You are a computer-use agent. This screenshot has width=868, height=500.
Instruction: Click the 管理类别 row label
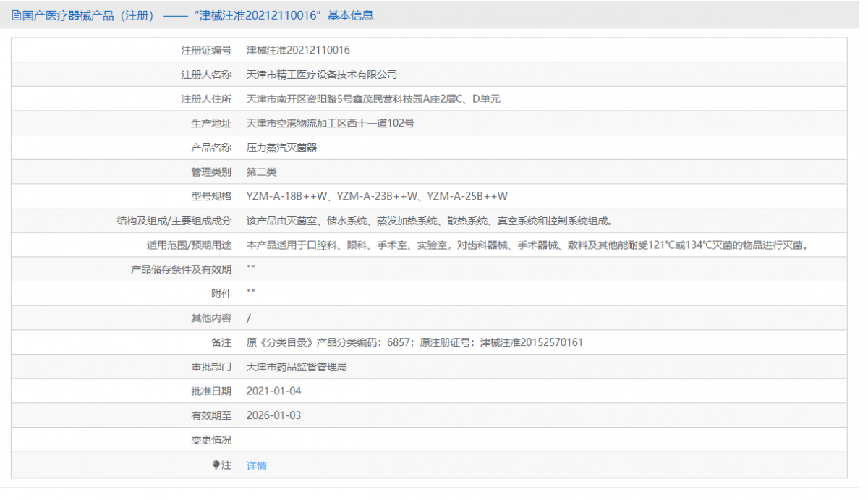211,172
